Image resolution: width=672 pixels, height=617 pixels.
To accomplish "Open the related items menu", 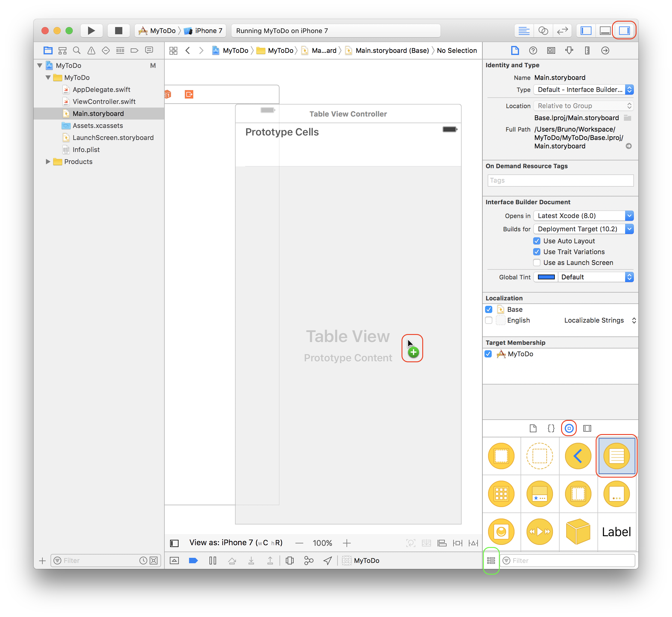I will 173,51.
